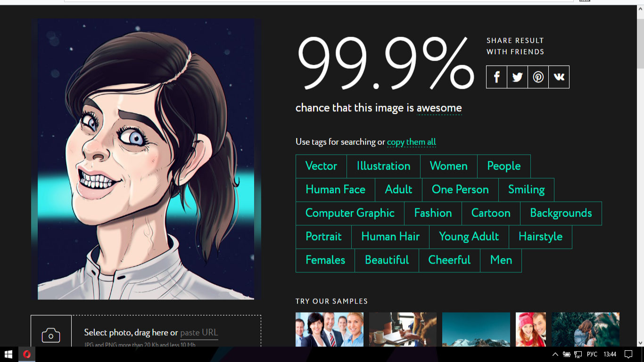
Task: Open the Windows Start menu
Action: (x=8, y=354)
